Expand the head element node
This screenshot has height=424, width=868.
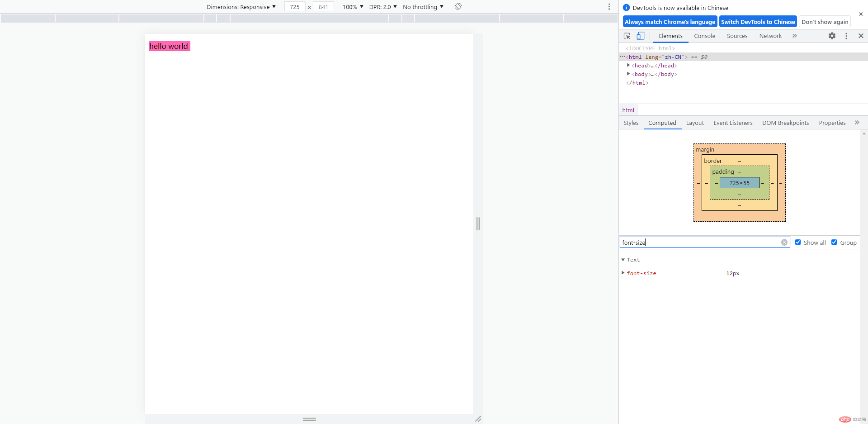pos(628,65)
